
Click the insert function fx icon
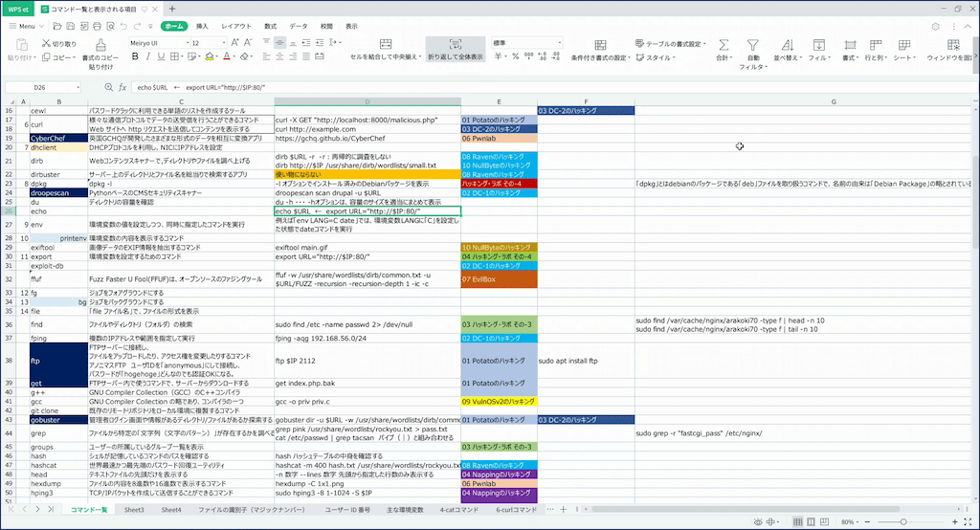click(122, 87)
